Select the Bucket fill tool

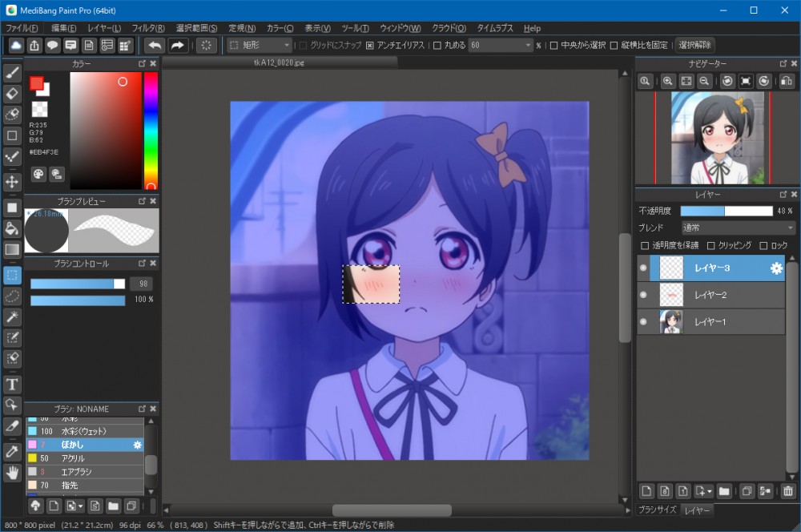(x=12, y=228)
